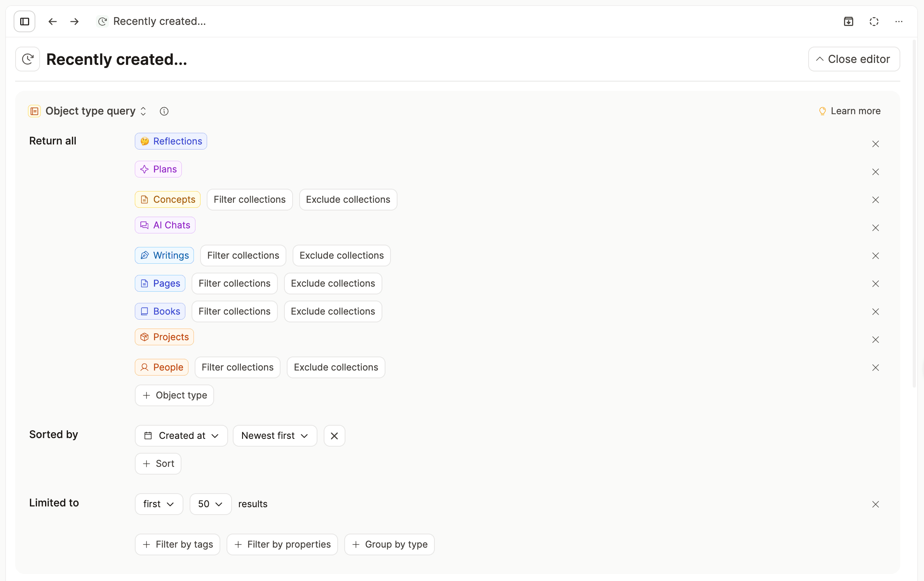Click the Close editor button

click(854, 59)
